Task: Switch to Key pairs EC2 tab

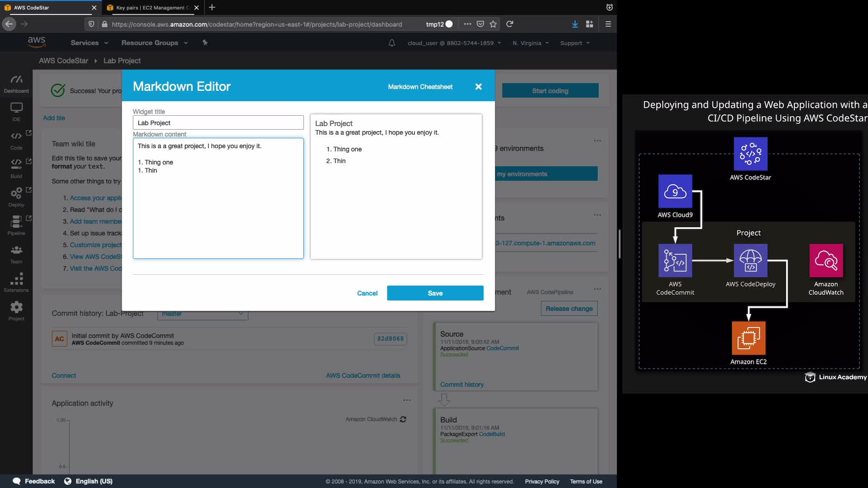Action: point(151,8)
